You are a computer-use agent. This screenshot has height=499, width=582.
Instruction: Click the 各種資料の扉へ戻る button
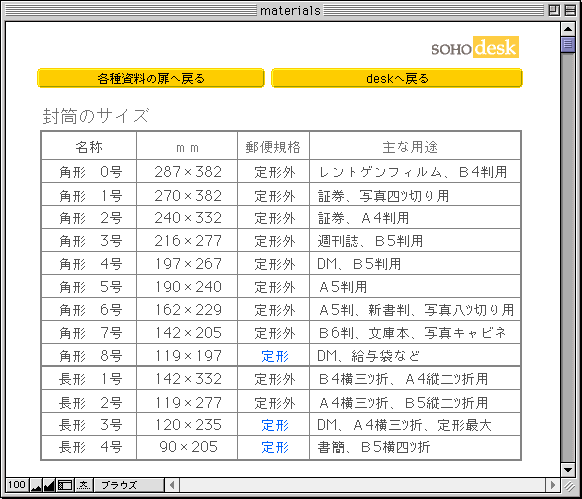tap(151, 78)
